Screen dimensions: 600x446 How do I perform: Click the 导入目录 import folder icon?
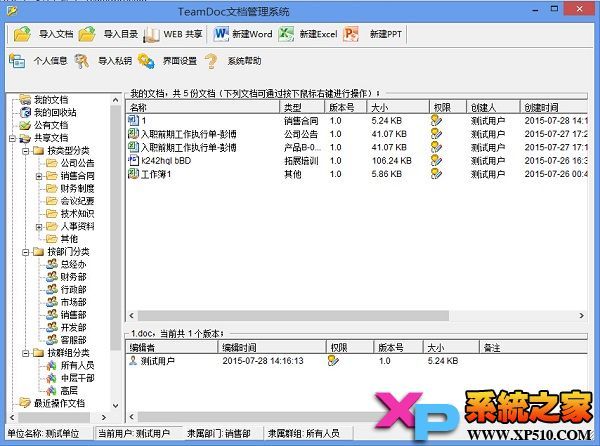[87, 34]
